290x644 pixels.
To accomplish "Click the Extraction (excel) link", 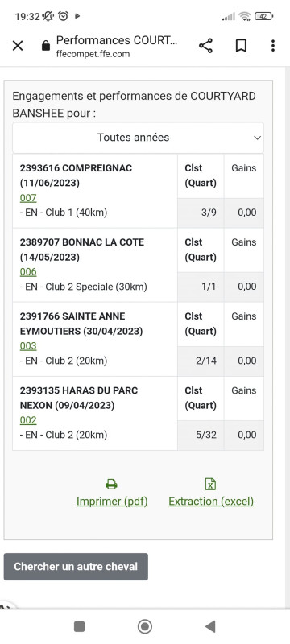I will click(x=211, y=502).
